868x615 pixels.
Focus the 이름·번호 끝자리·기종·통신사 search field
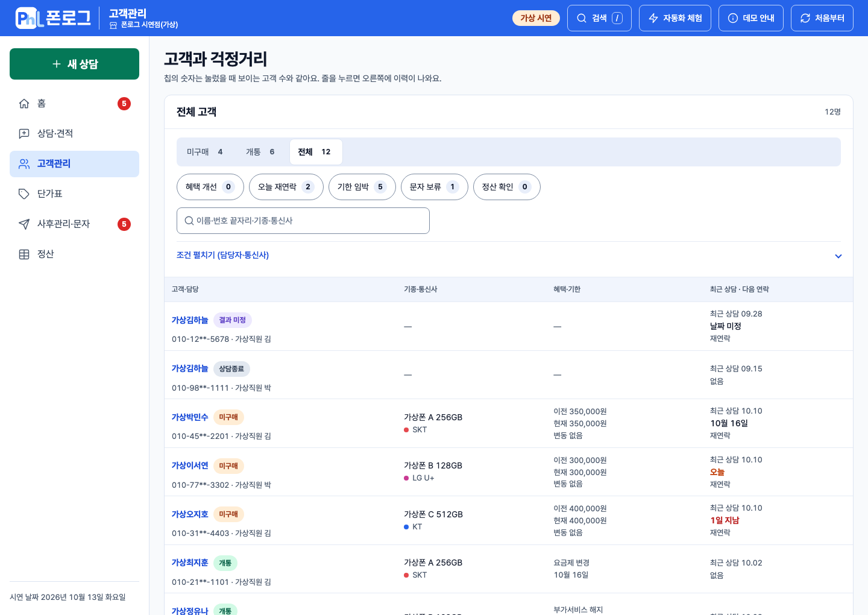pos(303,221)
